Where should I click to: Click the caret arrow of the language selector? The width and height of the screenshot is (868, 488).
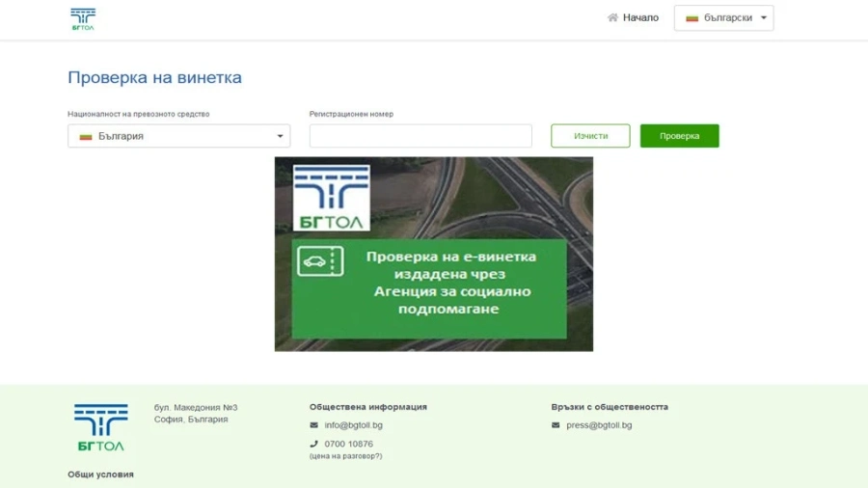tap(764, 17)
